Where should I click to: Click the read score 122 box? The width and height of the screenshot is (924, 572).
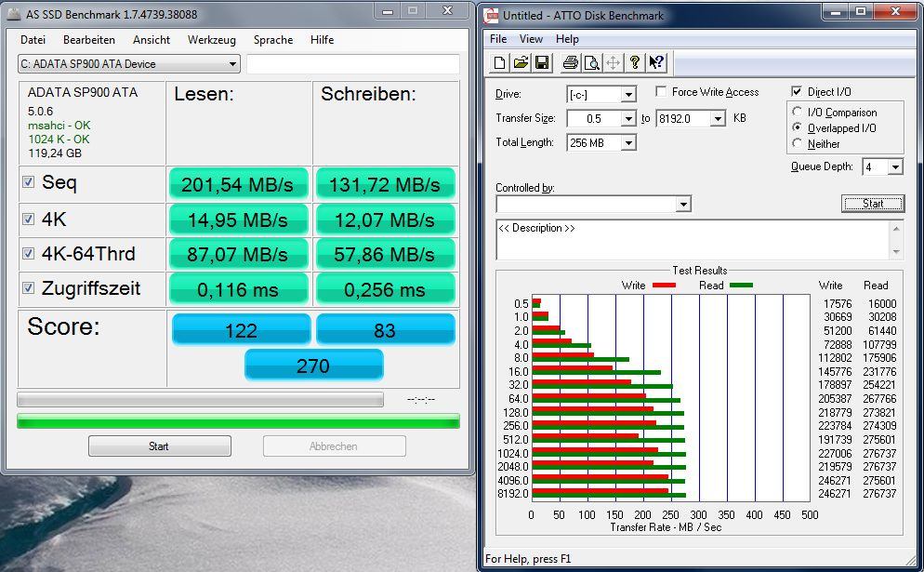(241, 329)
